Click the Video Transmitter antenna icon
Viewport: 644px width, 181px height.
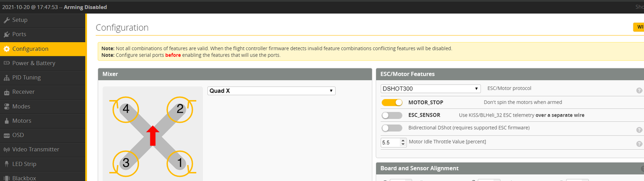[7, 149]
